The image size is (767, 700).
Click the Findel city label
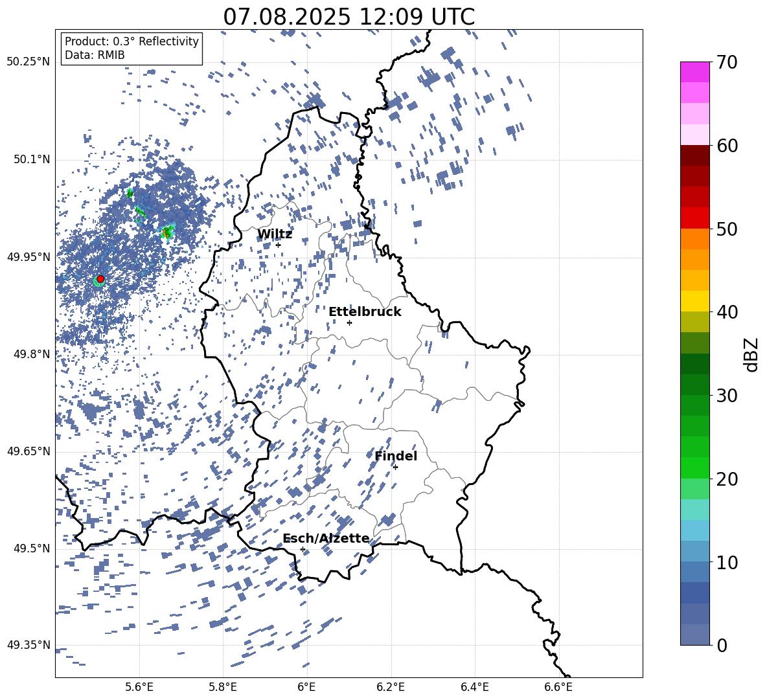coord(396,456)
